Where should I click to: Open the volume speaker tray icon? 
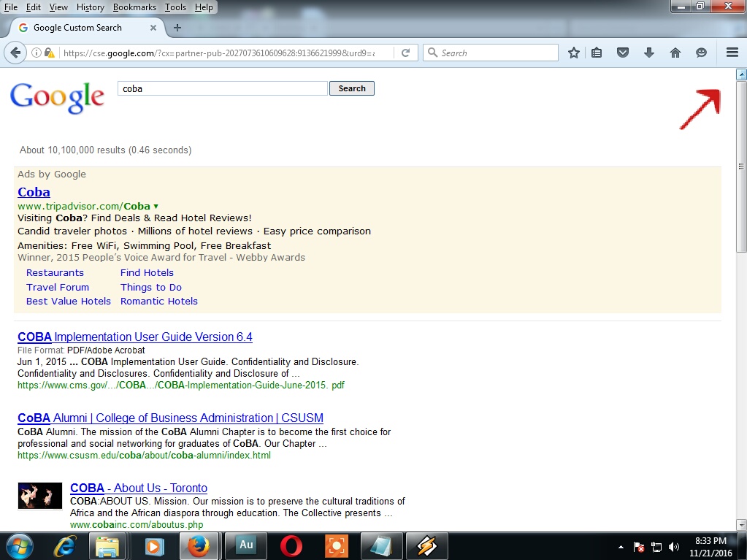(x=674, y=547)
